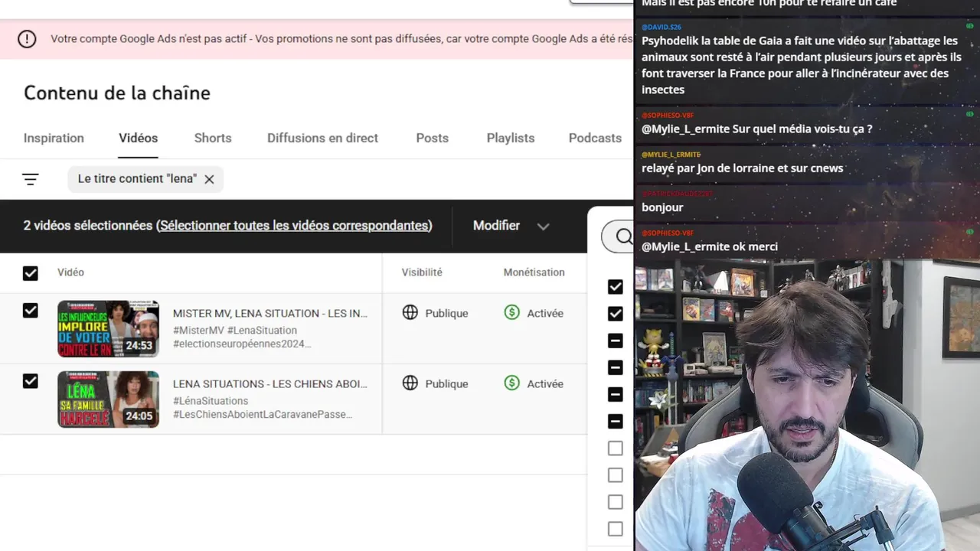
Task: Click the #MisterMV #LenaSituation description text
Action: [x=235, y=331]
